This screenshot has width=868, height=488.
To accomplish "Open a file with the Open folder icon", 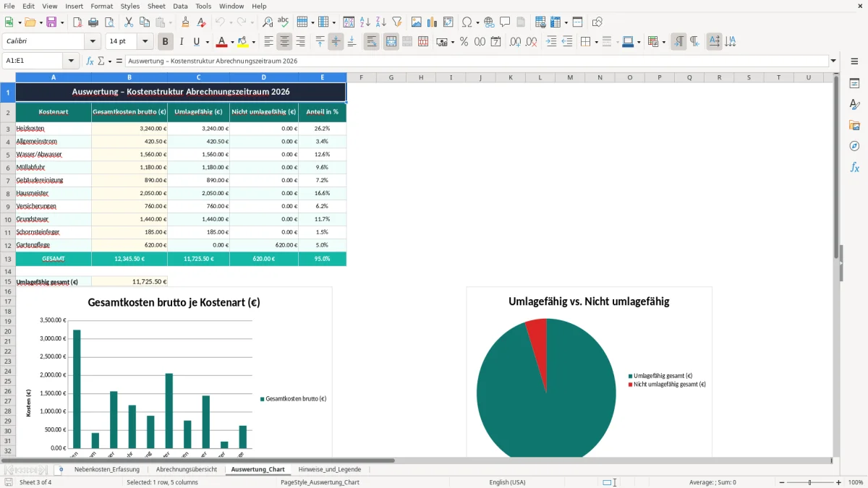I will click(x=30, y=22).
